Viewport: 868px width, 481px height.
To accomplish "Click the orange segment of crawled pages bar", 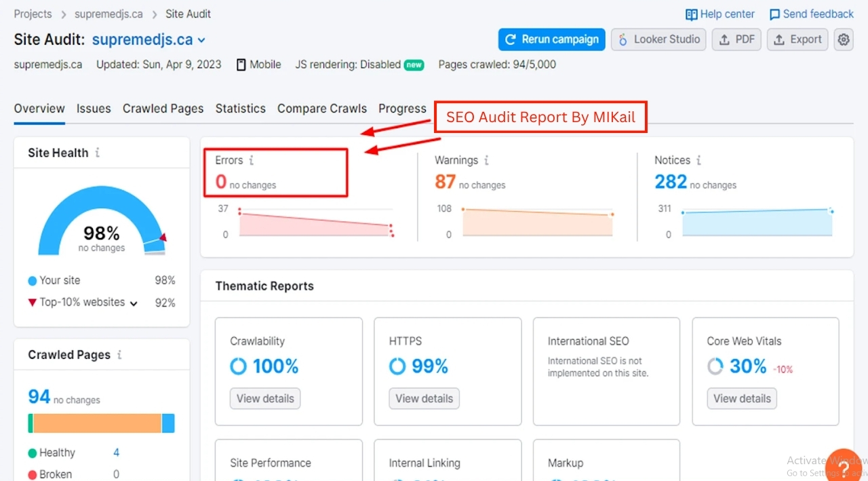I will [x=97, y=423].
